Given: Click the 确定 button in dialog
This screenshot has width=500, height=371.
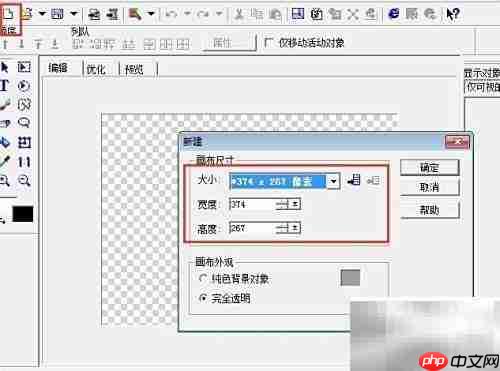Looking at the screenshot, I should 430,167.
